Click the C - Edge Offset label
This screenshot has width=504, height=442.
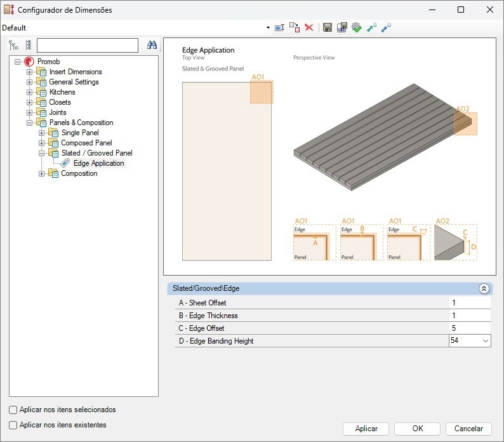(201, 328)
